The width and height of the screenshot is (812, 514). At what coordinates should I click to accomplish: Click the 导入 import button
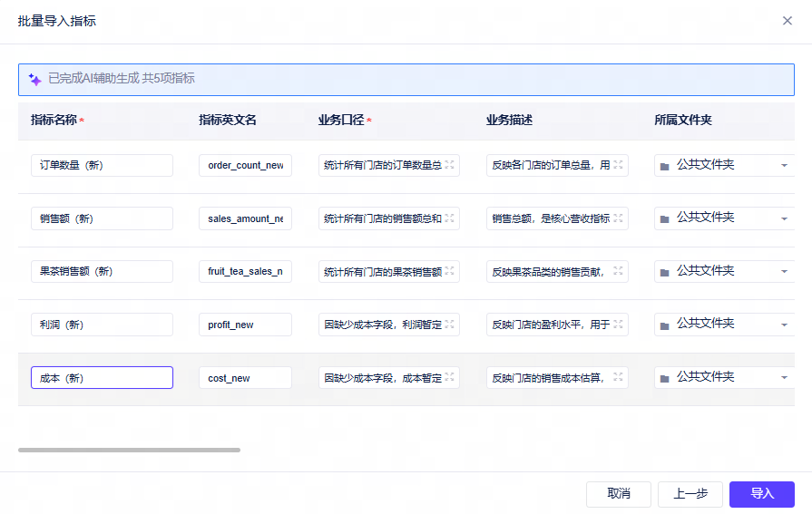click(762, 494)
